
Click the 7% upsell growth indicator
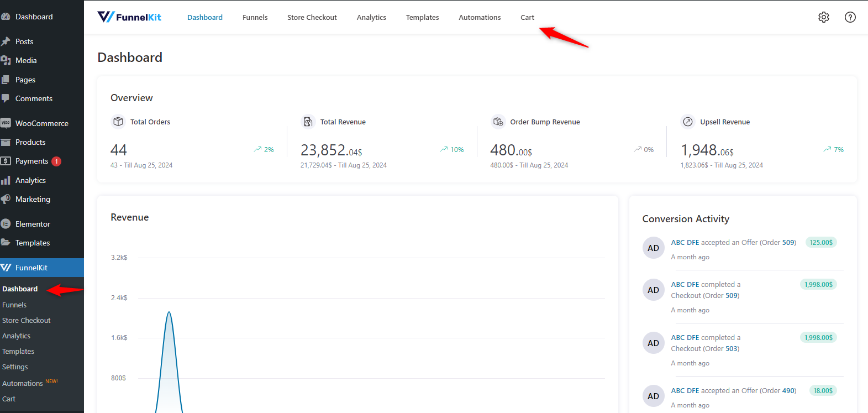tap(833, 149)
